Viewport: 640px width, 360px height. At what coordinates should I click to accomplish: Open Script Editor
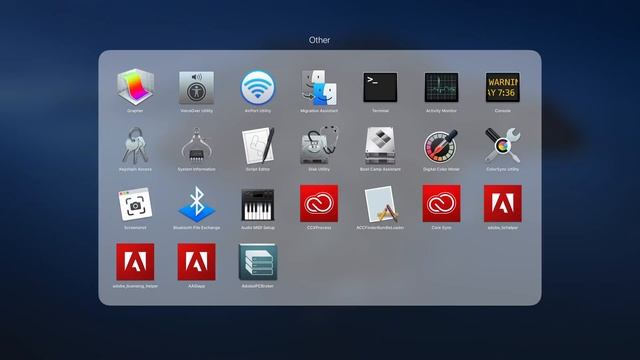tap(258, 146)
